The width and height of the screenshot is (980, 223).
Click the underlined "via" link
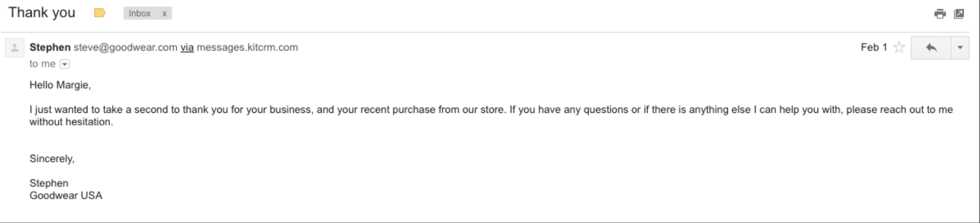[x=187, y=47]
